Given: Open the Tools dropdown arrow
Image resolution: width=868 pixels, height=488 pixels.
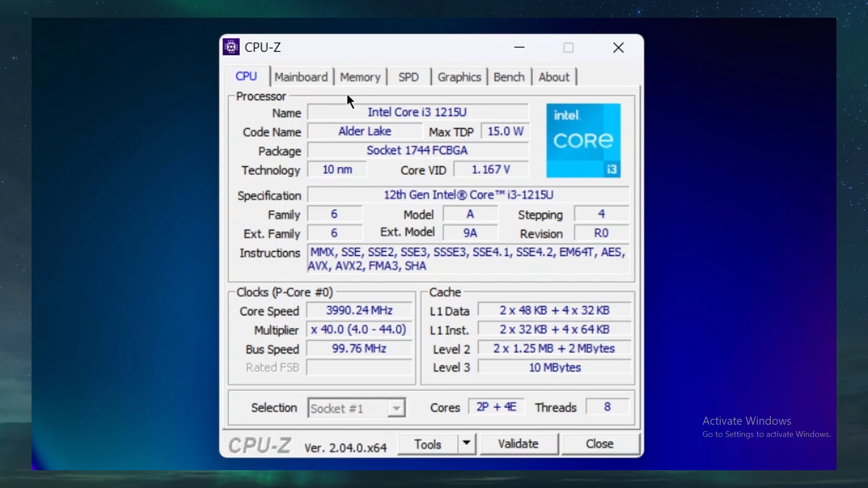Looking at the screenshot, I should [467, 444].
